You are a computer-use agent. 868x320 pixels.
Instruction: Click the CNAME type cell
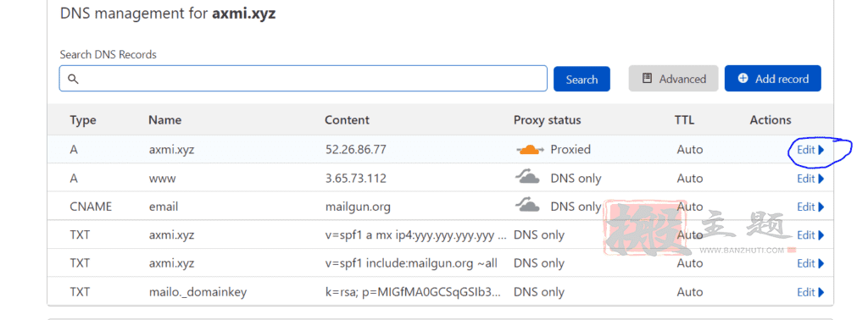pos(91,207)
